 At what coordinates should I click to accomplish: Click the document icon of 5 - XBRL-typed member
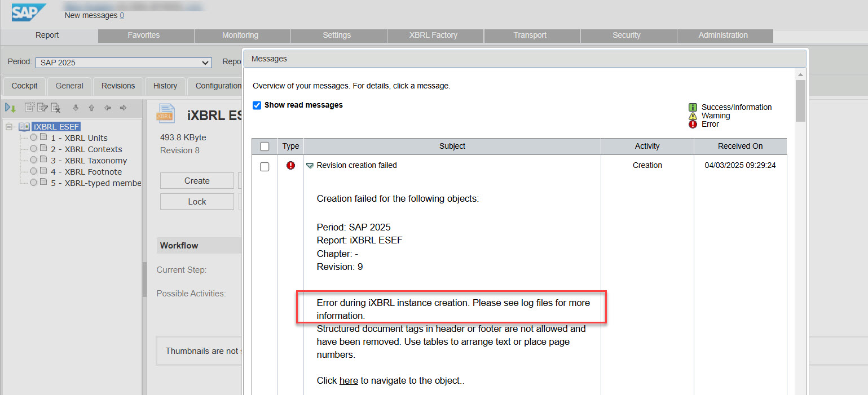43,182
